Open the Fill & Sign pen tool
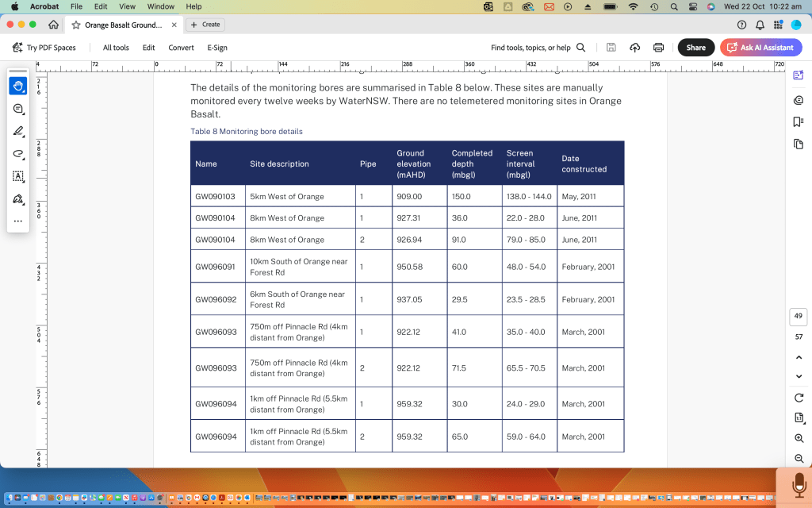Image resolution: width=812 pixels, height=508 pixels. coord(18,199)
